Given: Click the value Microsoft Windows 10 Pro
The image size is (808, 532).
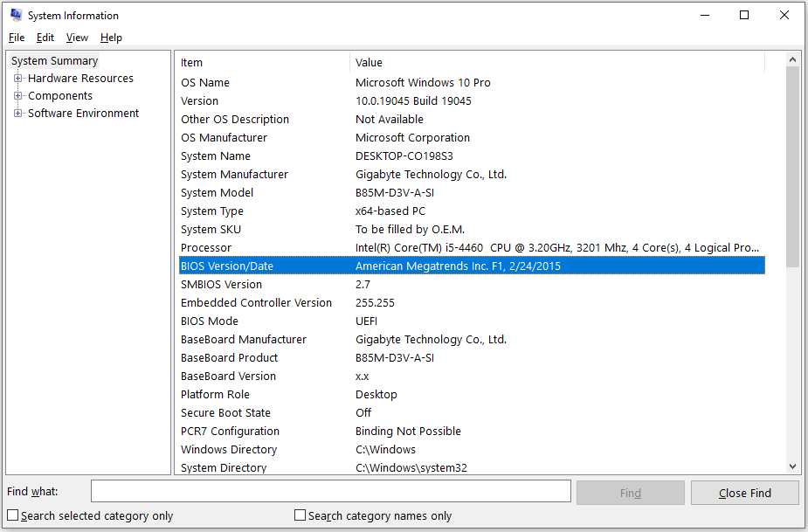Looking at the screenshot, I should click(x=423, y=82).
